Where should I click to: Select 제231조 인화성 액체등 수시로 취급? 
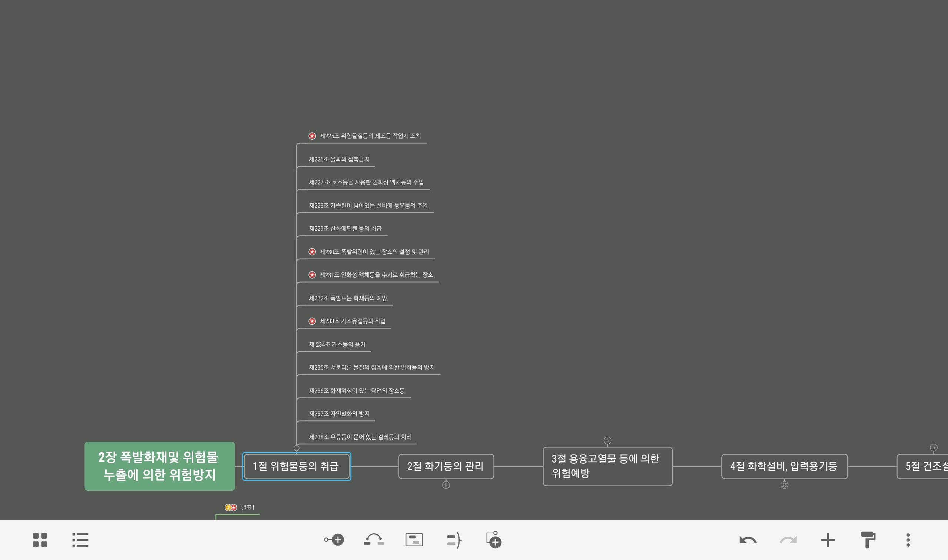coord(376,275)
